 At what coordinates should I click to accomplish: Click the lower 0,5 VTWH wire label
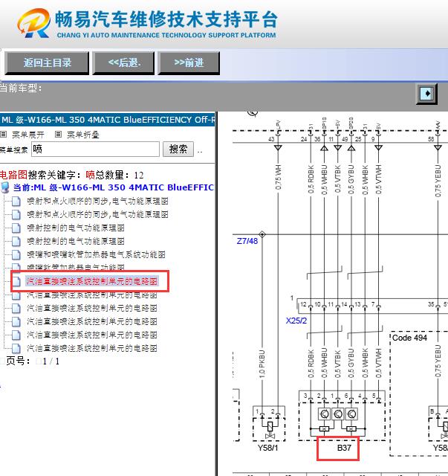coord(378,364)
